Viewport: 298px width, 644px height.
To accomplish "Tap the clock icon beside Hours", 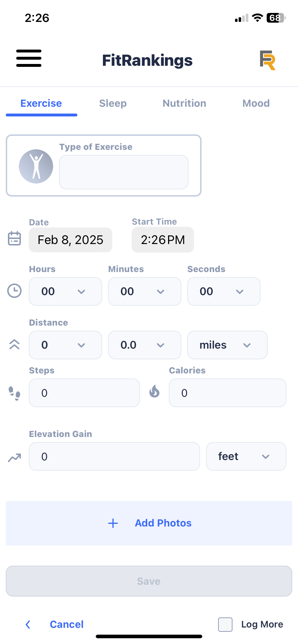I will click(x=14, y=291).
